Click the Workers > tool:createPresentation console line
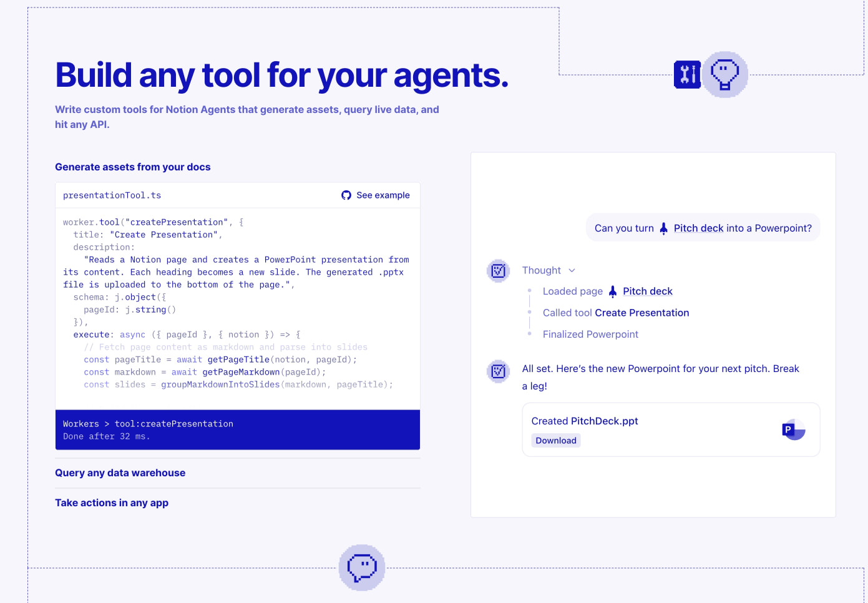Image resolution: width=868 pixels, height=603 pixels. point(148,424)
